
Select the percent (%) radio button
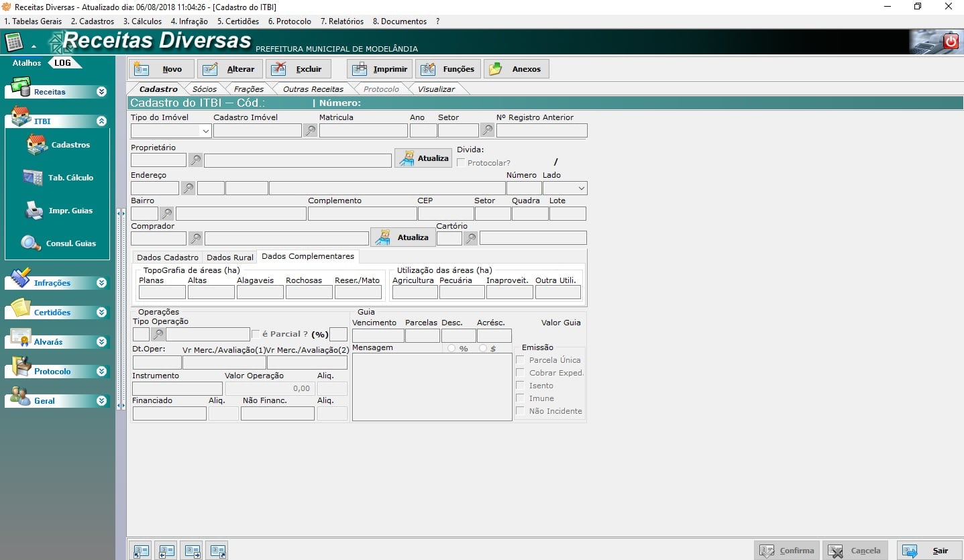(451, 349)
